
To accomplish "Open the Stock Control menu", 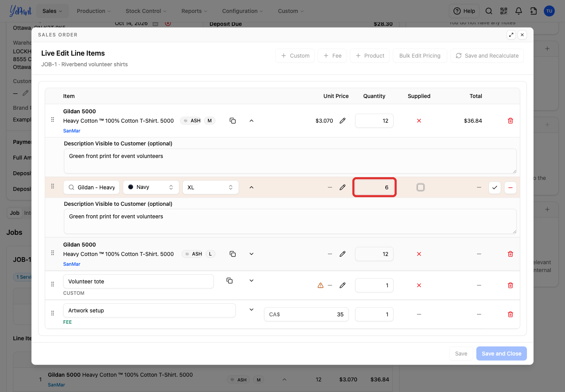I will [146, 11].
